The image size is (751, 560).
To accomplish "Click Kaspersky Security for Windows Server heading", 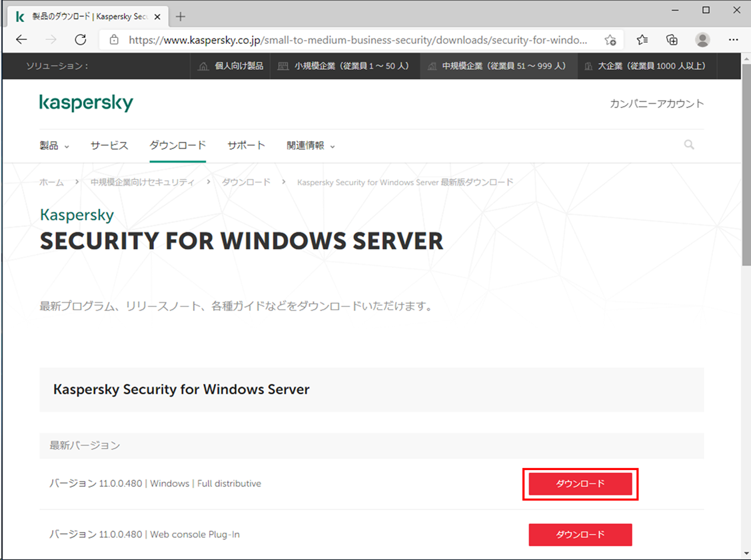I will [x=181, y=389].
